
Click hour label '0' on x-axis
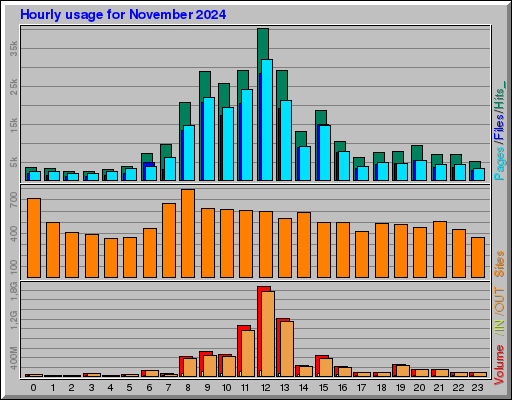click(x=33, y=388)
